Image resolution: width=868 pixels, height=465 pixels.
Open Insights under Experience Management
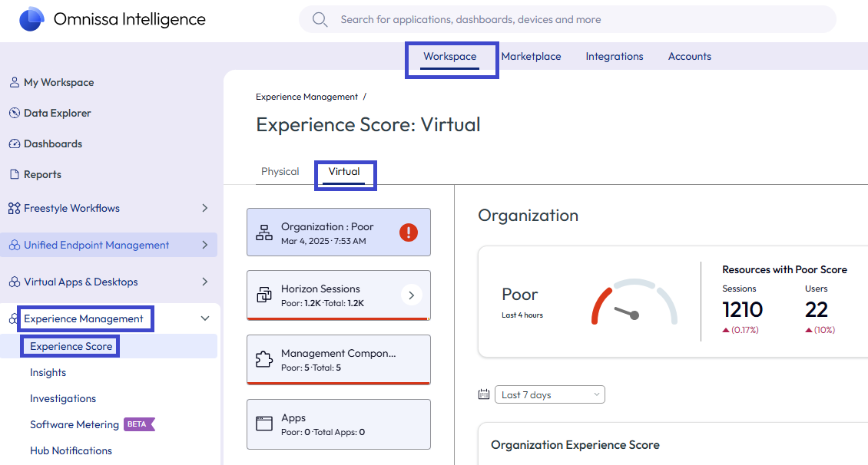pyautogui.click(x=48, y=373)
